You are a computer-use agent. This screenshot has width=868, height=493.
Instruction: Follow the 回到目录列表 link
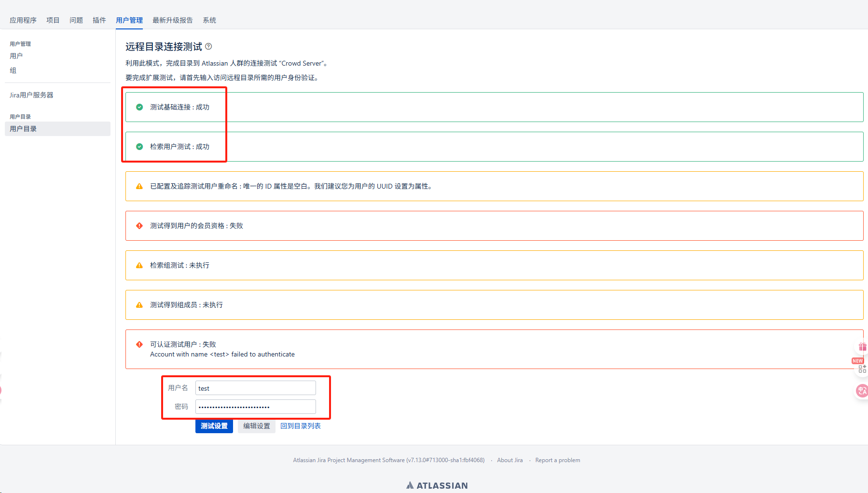pyautogui.click(x=301, y=426)
